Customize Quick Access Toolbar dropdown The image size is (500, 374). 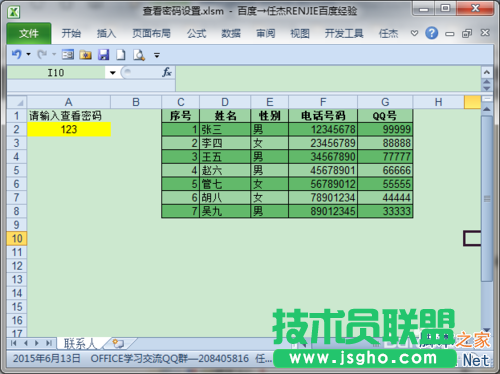[x=157, y=55]
